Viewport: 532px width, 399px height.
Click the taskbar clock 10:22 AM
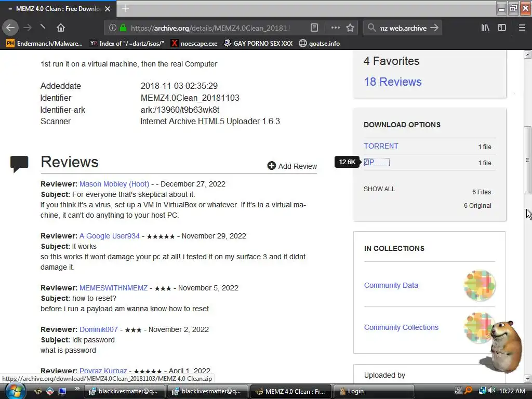tap(512, 391)
